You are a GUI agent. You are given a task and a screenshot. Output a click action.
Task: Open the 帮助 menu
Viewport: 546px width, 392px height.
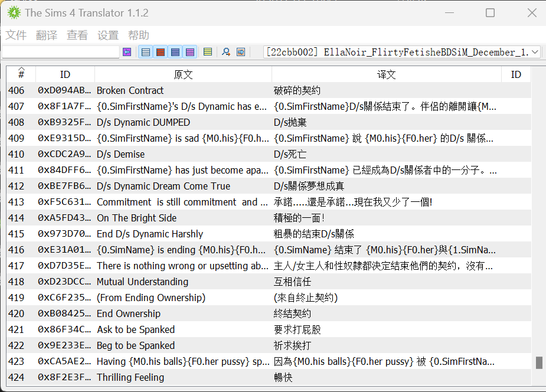(x=139, y=35)
